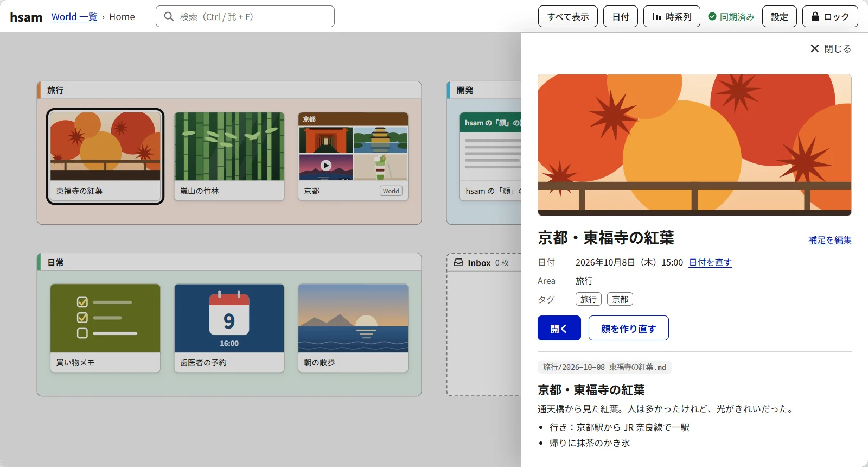Click the file path 旅行/2026-10-08 東福寺の紅葉.md

604,367
